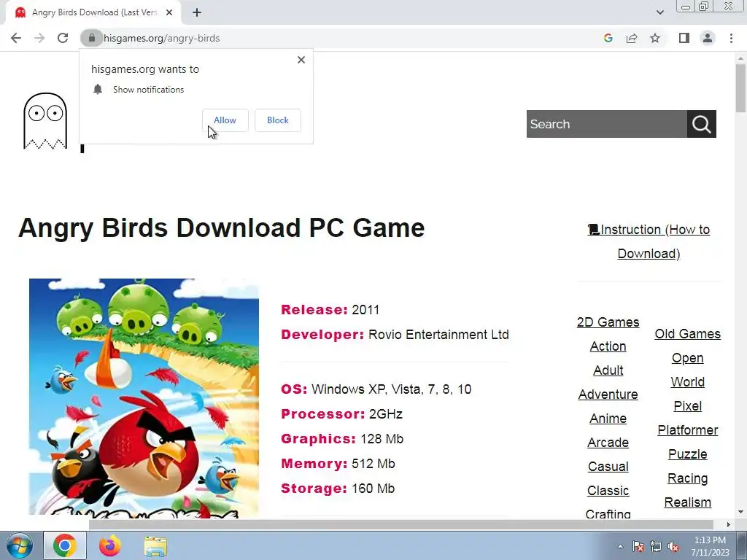Open the Adult category link

tap(608, 370)
